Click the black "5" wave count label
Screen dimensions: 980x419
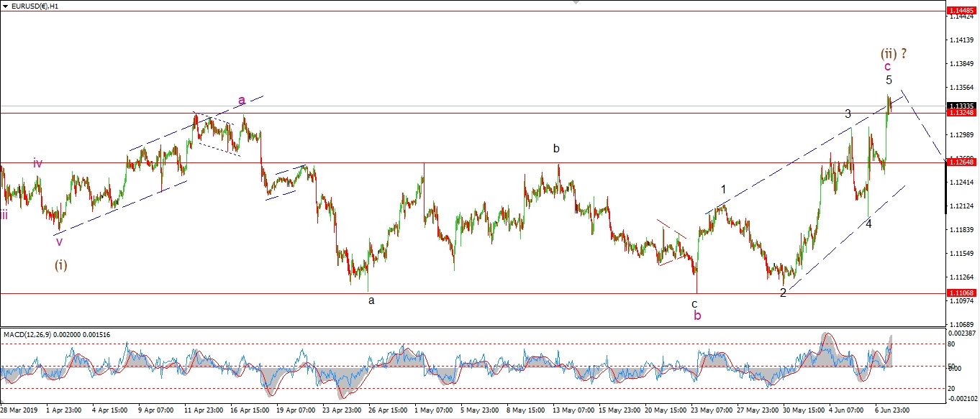click(889, 80)
